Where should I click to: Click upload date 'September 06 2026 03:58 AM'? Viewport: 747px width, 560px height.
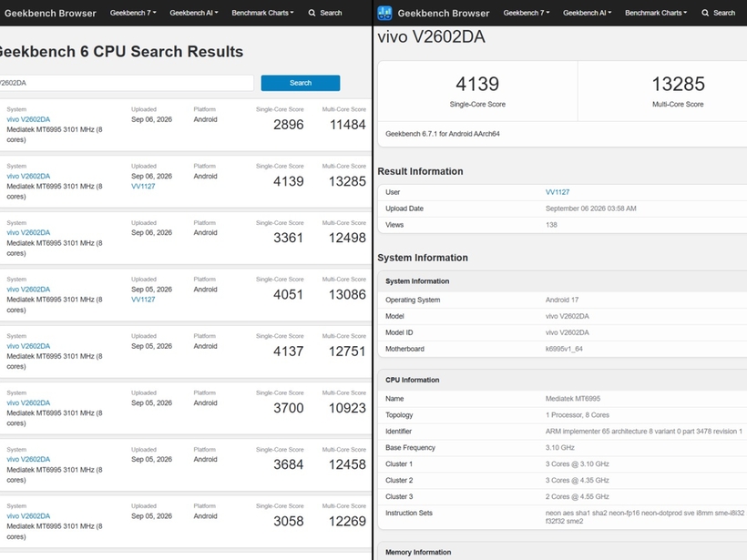[590, 209]
